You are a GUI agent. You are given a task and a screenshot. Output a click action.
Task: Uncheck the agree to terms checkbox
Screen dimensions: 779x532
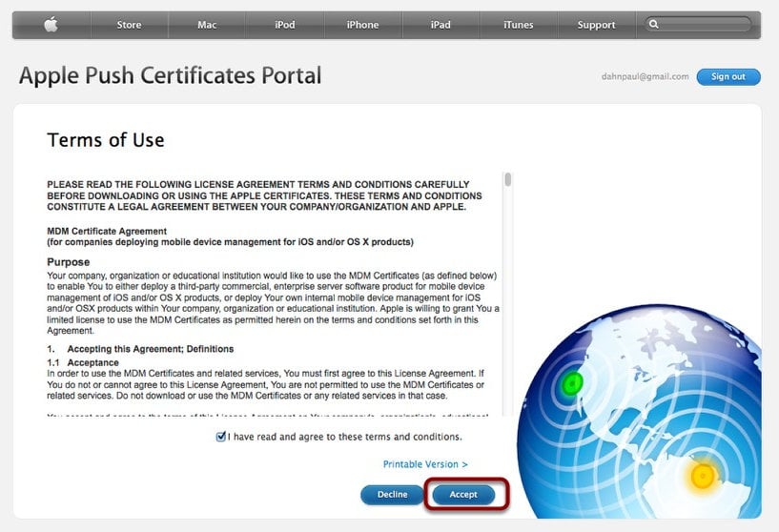click(220, 437)
